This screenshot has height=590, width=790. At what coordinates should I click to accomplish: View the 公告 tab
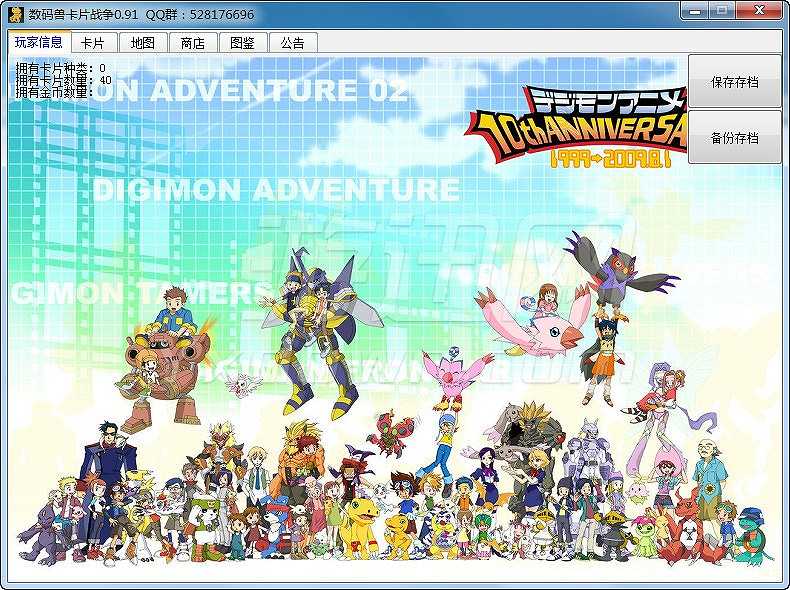click(x=293, y=43)
